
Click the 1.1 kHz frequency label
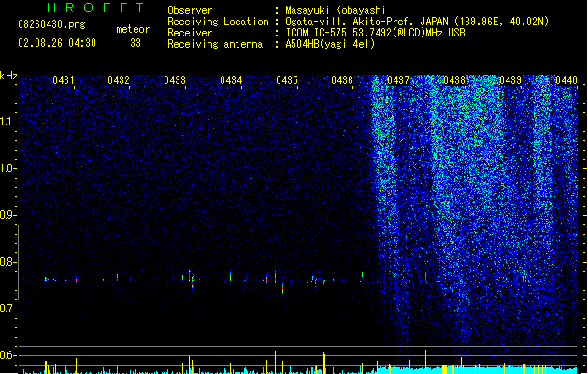7,122
